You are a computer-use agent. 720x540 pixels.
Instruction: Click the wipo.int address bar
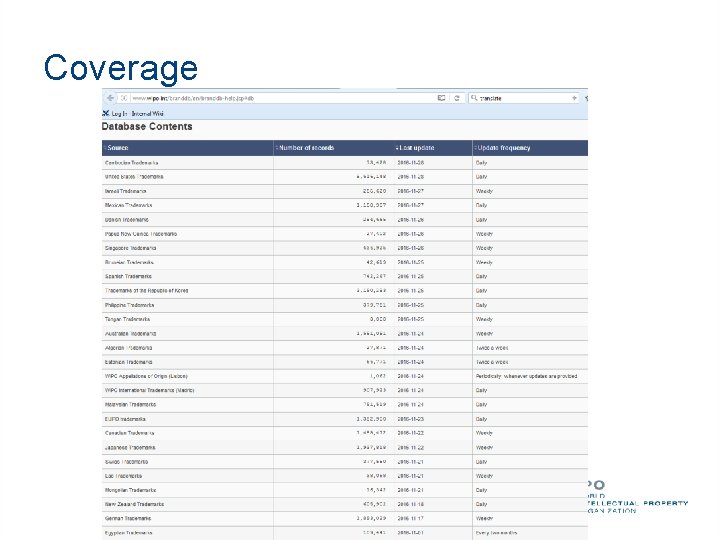(x=282, y=98)
